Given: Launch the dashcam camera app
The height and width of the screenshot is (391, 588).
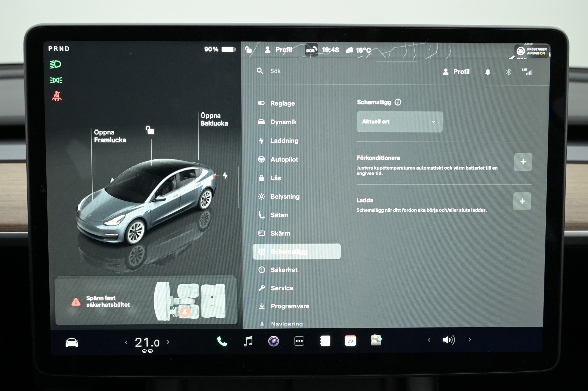Looking at the screenshot, I should (273, 341).
